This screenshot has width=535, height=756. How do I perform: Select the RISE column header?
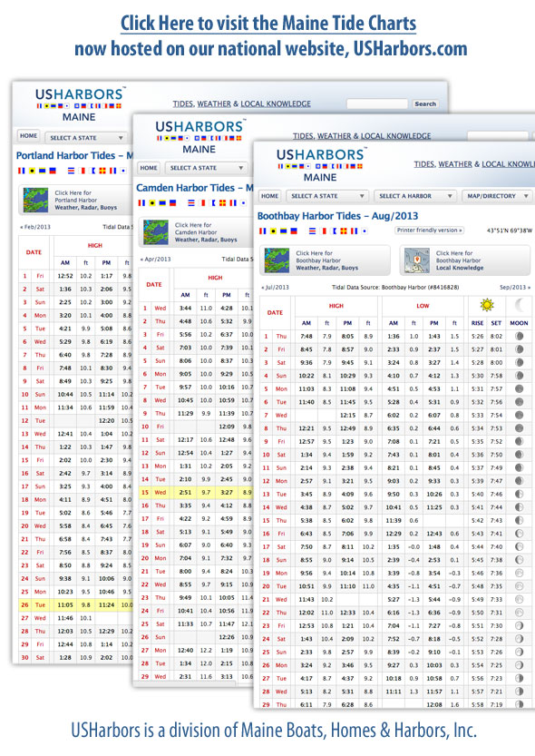click(x=477, y=323)
